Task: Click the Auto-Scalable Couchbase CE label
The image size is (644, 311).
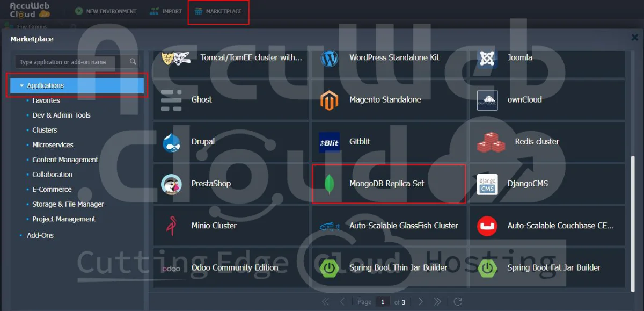Action: [561, 226]
